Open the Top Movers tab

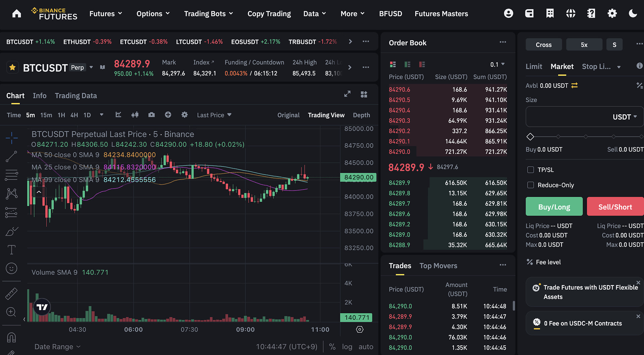pos(438,265)
